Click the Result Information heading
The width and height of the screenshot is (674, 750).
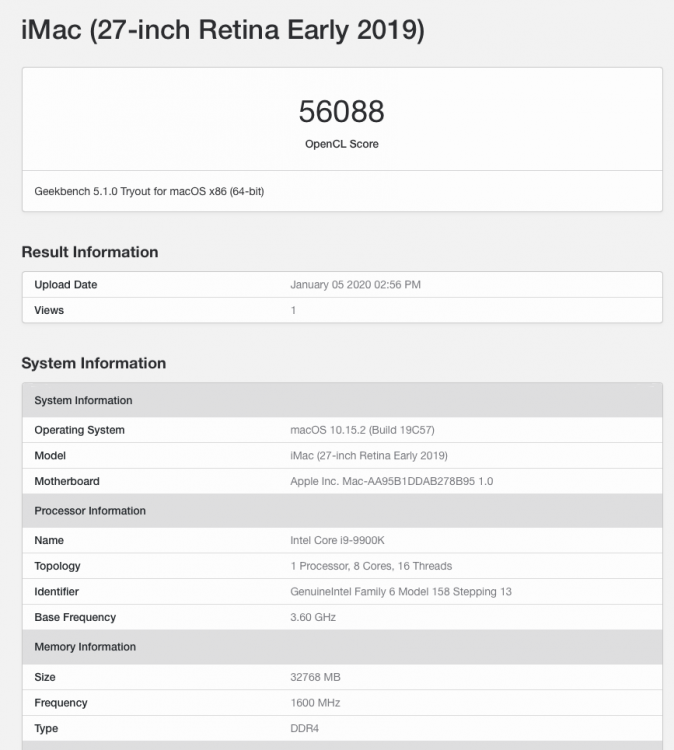(x=90, y=252)
